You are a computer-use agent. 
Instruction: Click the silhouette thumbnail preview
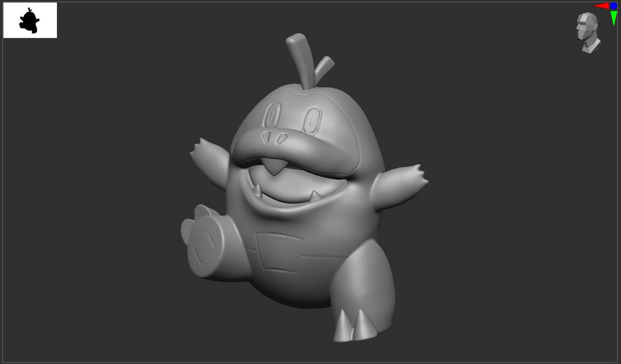point(30,20)
